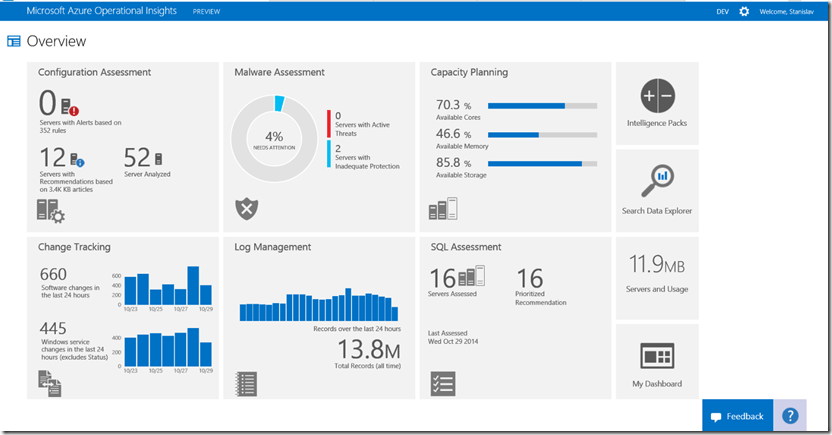
Task: Click the help question mark button
Action: point(790,416)
